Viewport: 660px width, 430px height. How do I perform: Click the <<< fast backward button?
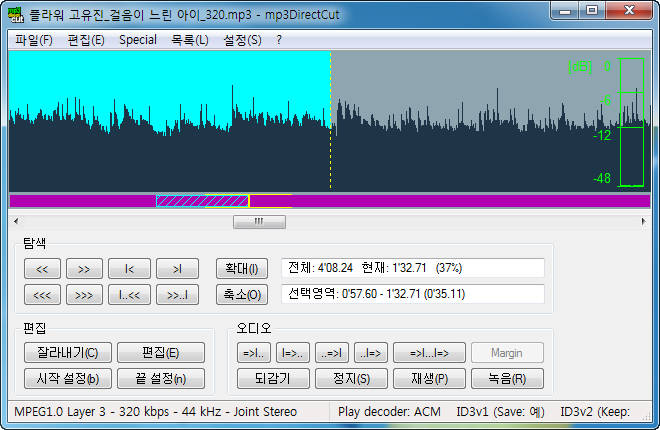tap(43, 295)
